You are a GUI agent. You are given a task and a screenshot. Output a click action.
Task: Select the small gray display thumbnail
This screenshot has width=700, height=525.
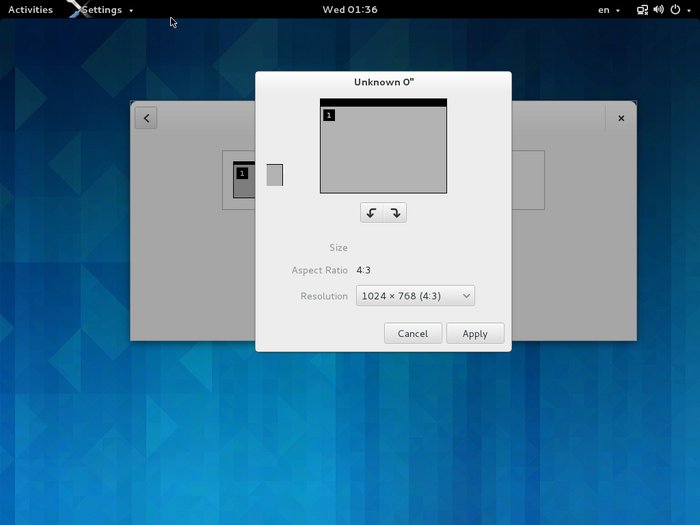275,175
